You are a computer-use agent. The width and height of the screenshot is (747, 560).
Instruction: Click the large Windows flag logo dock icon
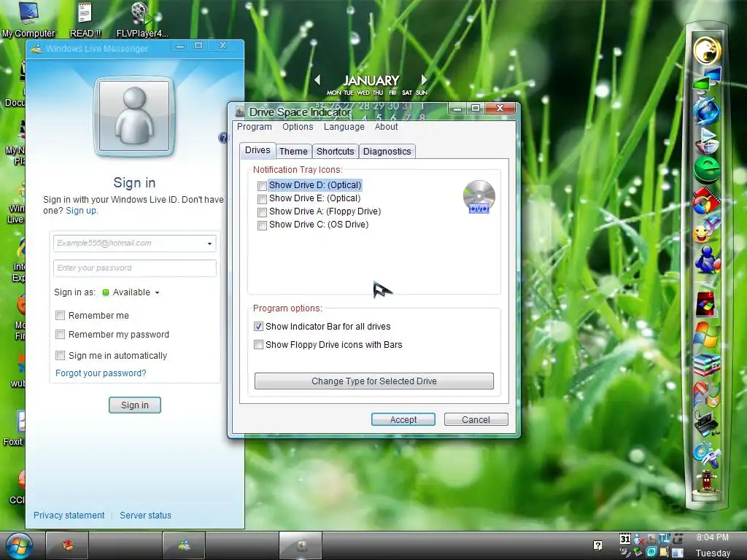(707, 334)
